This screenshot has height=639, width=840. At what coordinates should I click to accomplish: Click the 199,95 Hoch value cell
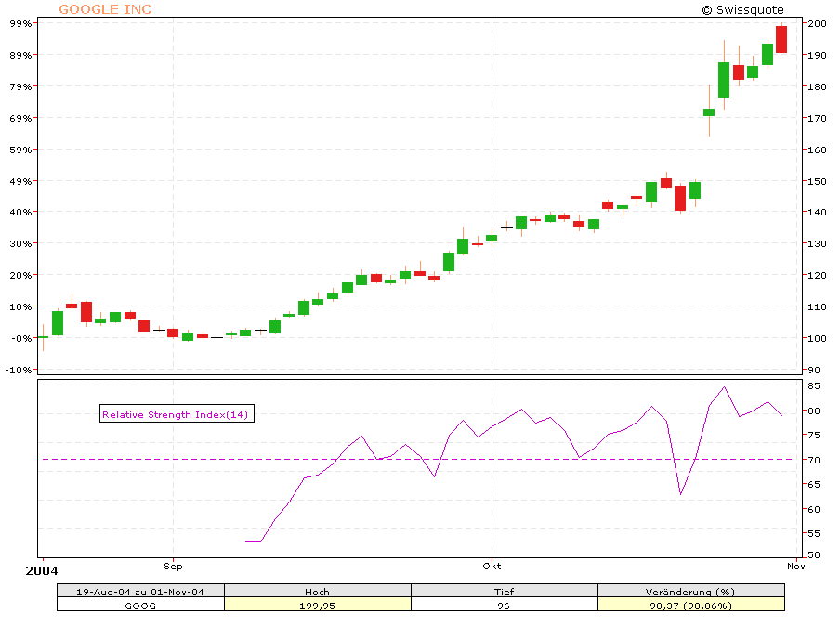317,606
